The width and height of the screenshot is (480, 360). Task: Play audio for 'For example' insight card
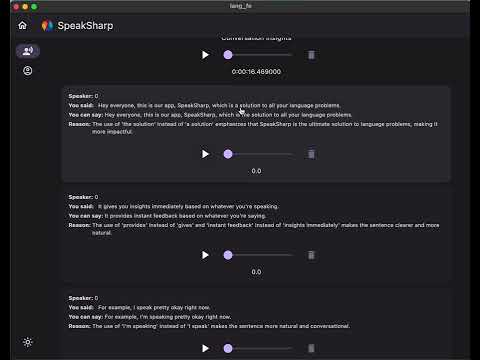point(205,348)
